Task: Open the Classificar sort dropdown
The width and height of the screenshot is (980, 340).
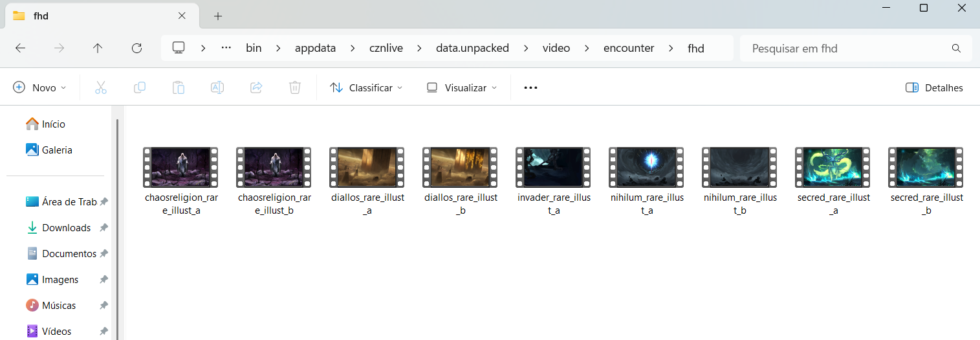Action: pyautogui.click(x=366, y=87)
